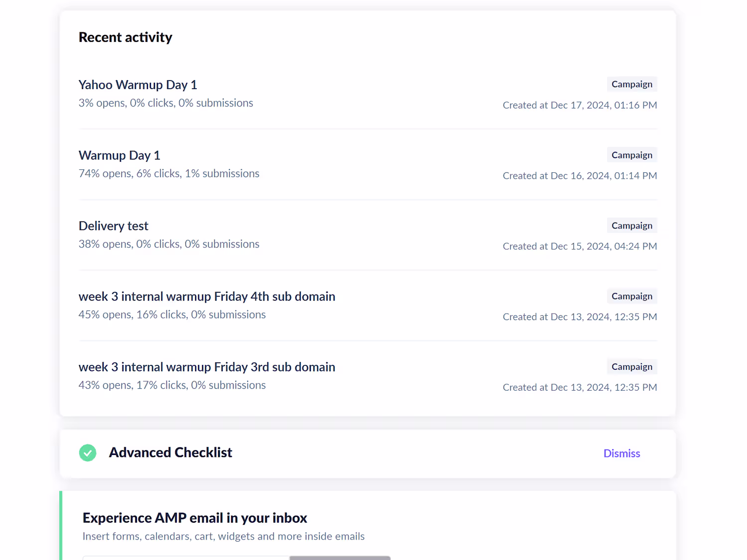Open the Delivery test campaign
This screenshot has width=747, height=560.
[114, 226]
